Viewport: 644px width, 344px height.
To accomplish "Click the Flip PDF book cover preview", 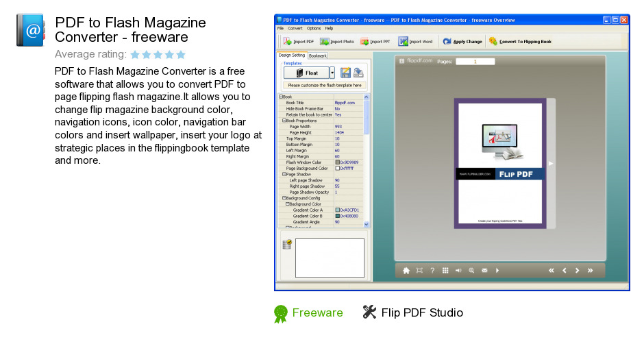I will (500, 163).
